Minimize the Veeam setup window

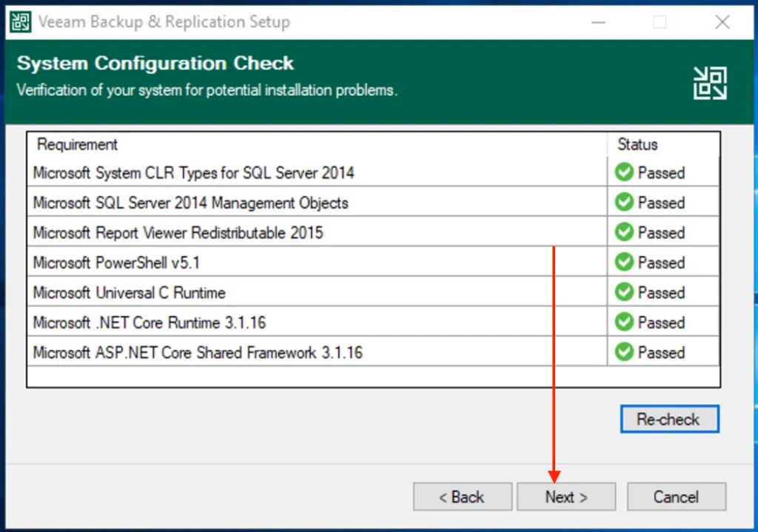pos(598,21)
